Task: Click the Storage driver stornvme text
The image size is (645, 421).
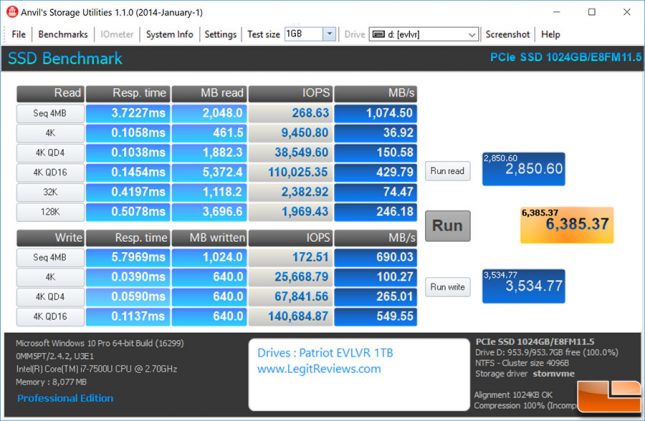Action: [525, 374]
